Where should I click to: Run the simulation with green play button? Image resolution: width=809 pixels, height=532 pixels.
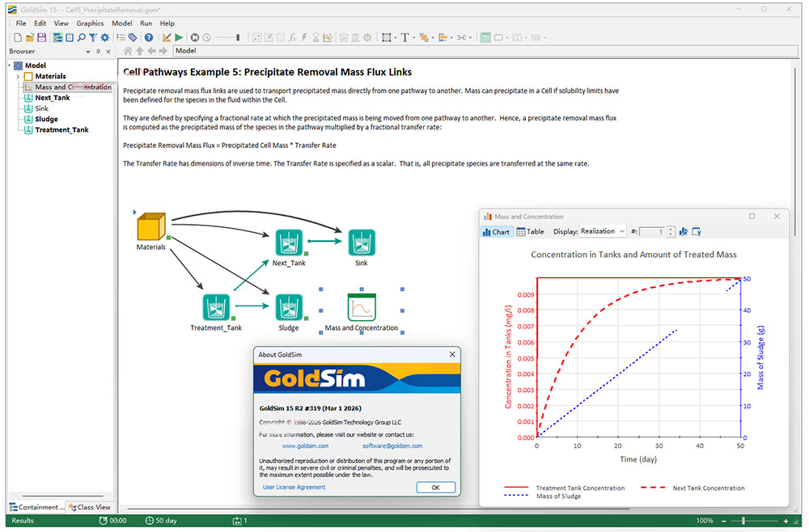pos(179,37)
